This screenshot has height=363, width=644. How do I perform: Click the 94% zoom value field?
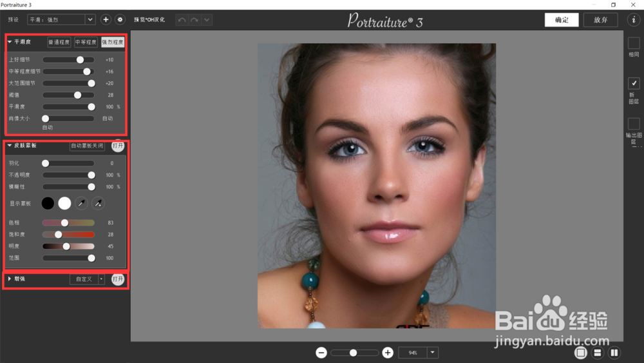413,352
